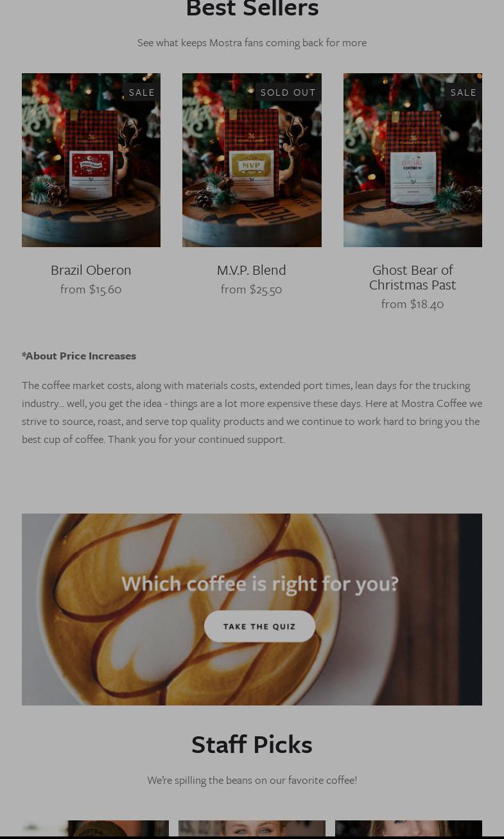The image size is (504, 839).
Task: Click the M.V.P. Blend product title
Action: [x=252, y=270]
